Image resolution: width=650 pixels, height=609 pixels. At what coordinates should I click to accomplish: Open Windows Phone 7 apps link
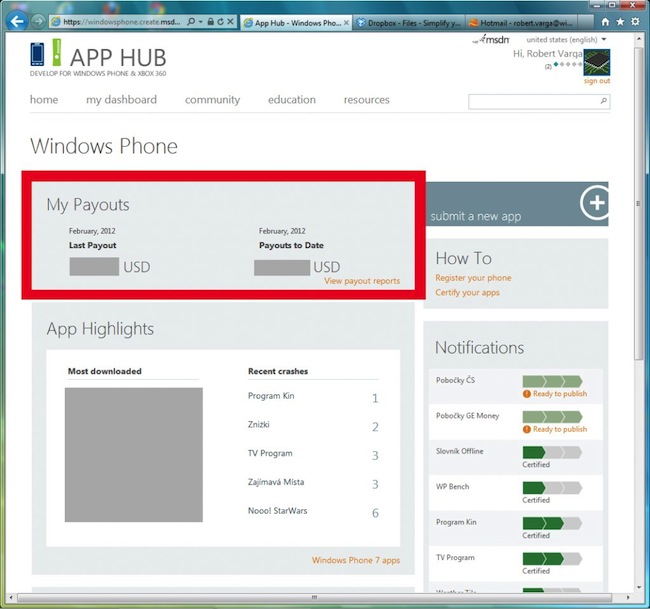pos(356,560)
